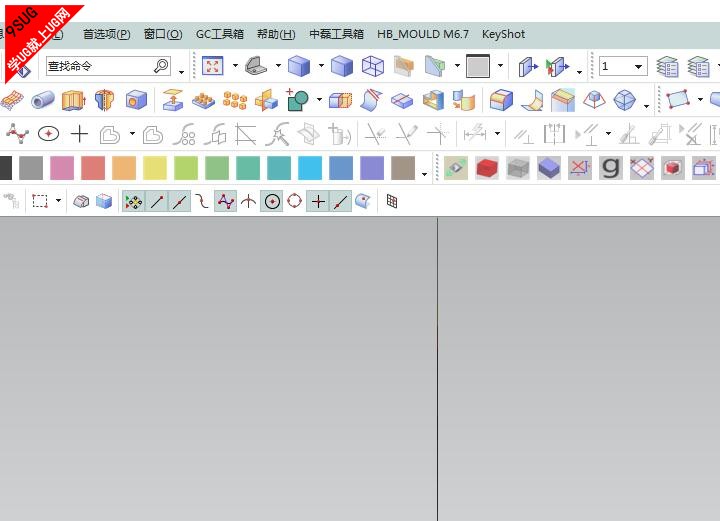Click the magnifier icon in command search
The width and height of the screenshot is (720, 521).
point(161,66)
